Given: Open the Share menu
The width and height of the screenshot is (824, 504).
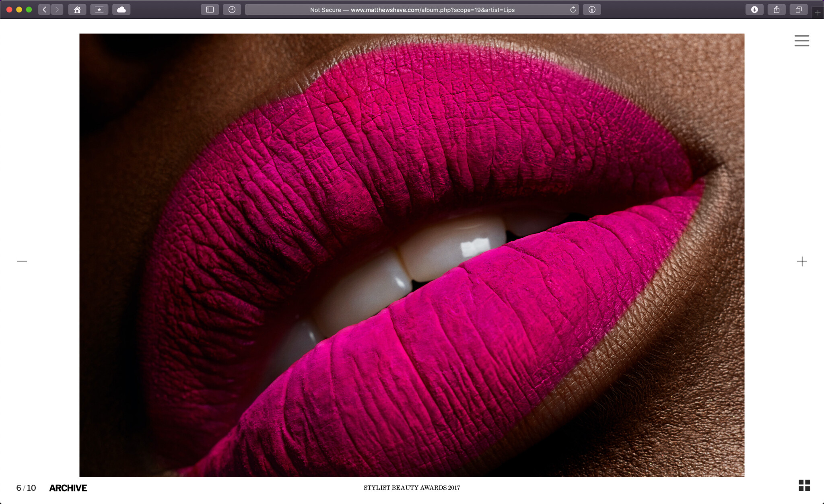Looking at the screenshot, I should coord(777,10).
